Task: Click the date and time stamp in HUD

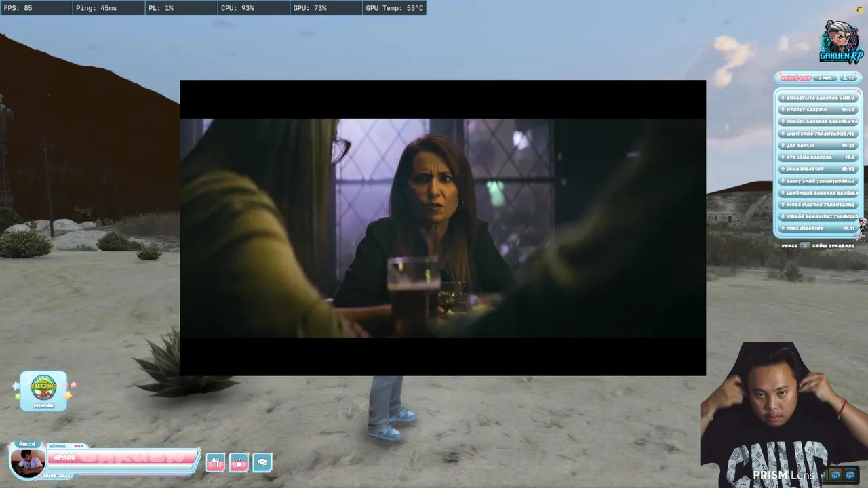Action: (57, 476)
